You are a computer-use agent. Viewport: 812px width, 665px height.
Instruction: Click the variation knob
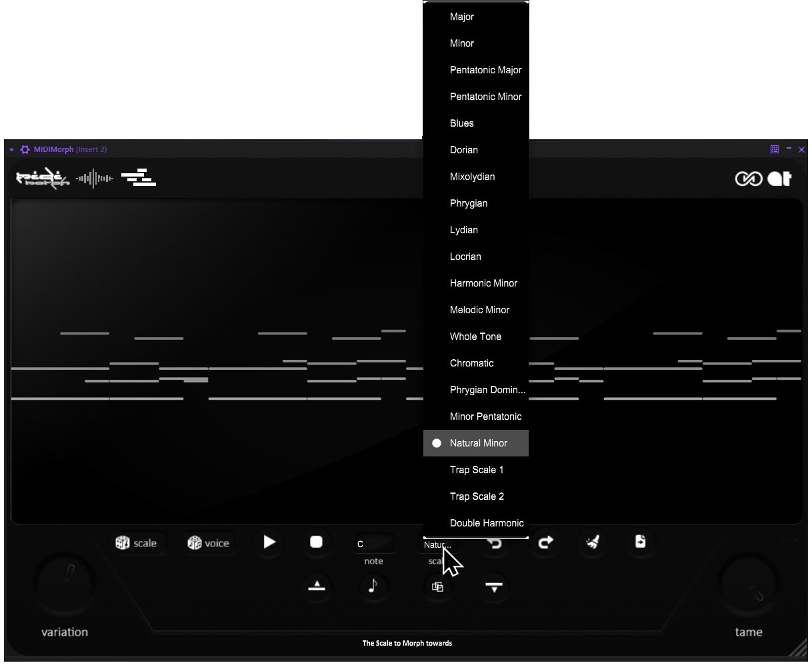tap(65, 583)
